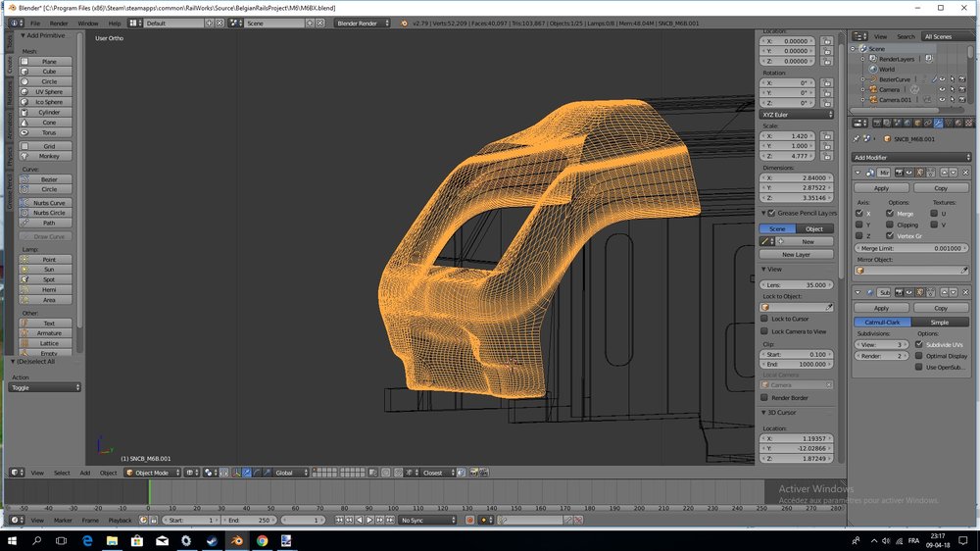This screenshot has width=980, height=551.
Task: Play the timeline animation forward
Action: click(x=369, y=520)
